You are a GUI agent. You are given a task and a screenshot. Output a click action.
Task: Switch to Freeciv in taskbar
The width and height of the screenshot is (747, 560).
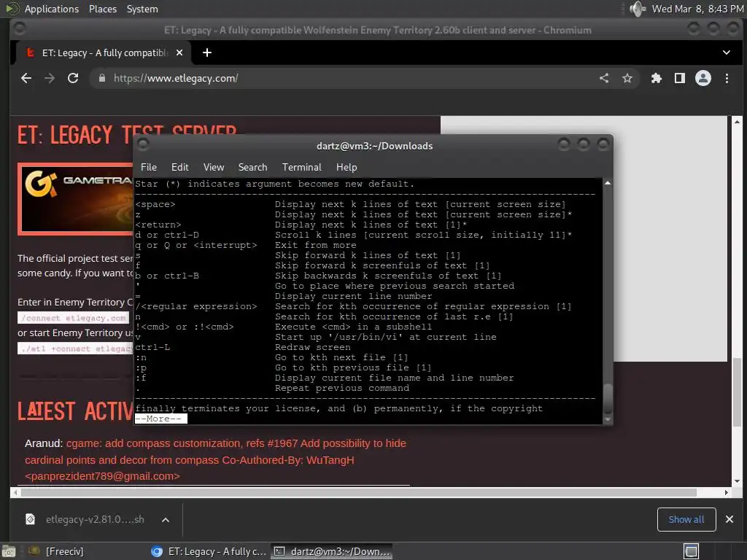pyautogui.click(x=57, y=551)
